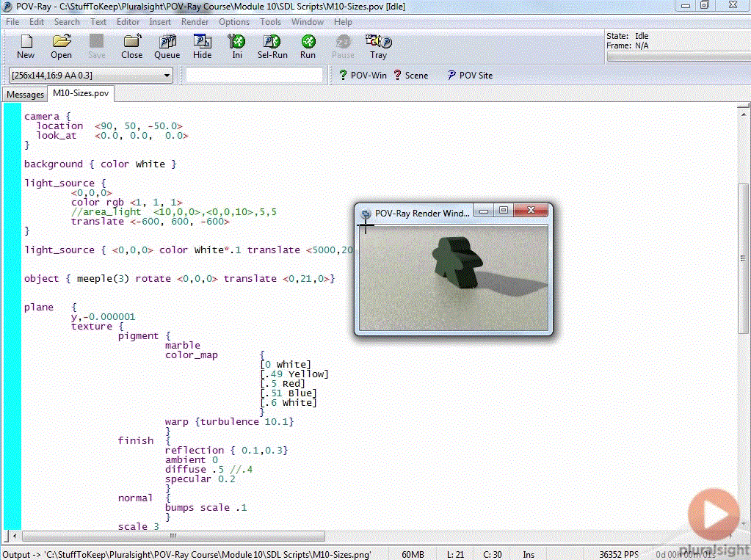Open the render Queue icon

(167, 46)
